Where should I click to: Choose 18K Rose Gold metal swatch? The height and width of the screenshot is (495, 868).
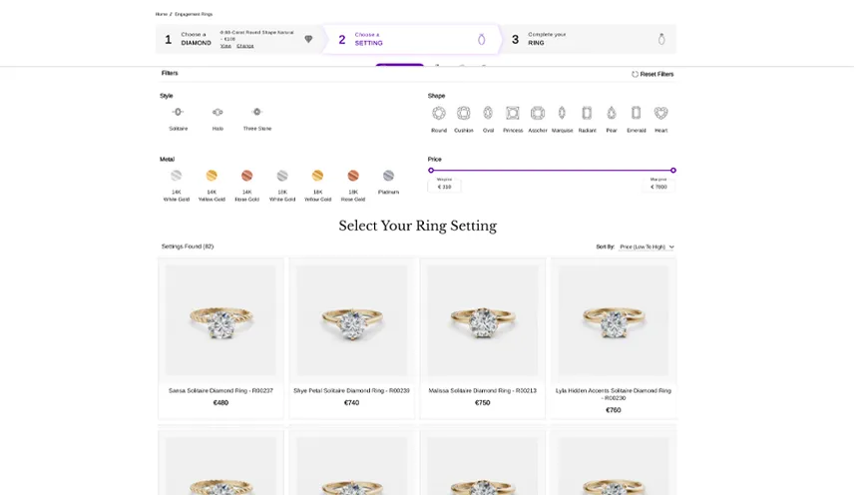click(x=353, y=176)
